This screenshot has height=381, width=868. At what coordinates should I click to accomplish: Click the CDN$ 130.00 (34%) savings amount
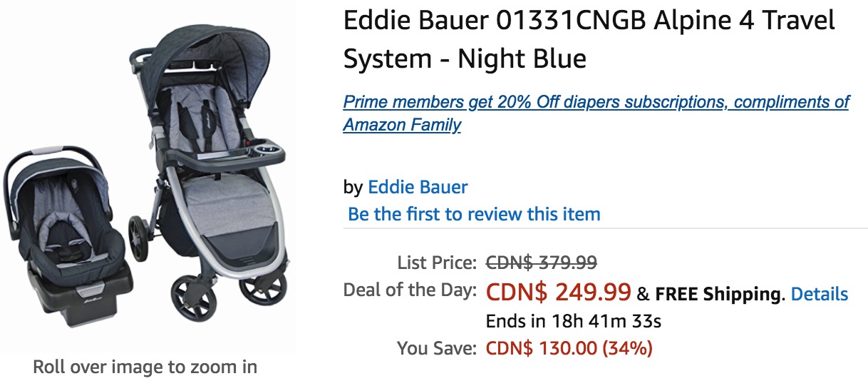click(569, 348)
